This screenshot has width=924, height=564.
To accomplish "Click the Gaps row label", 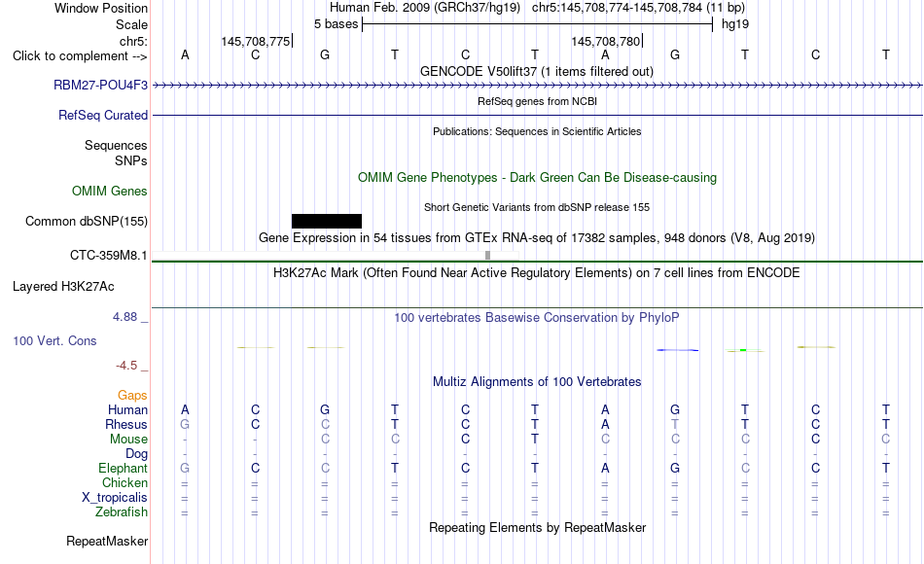I will click(x=132, y=396).
